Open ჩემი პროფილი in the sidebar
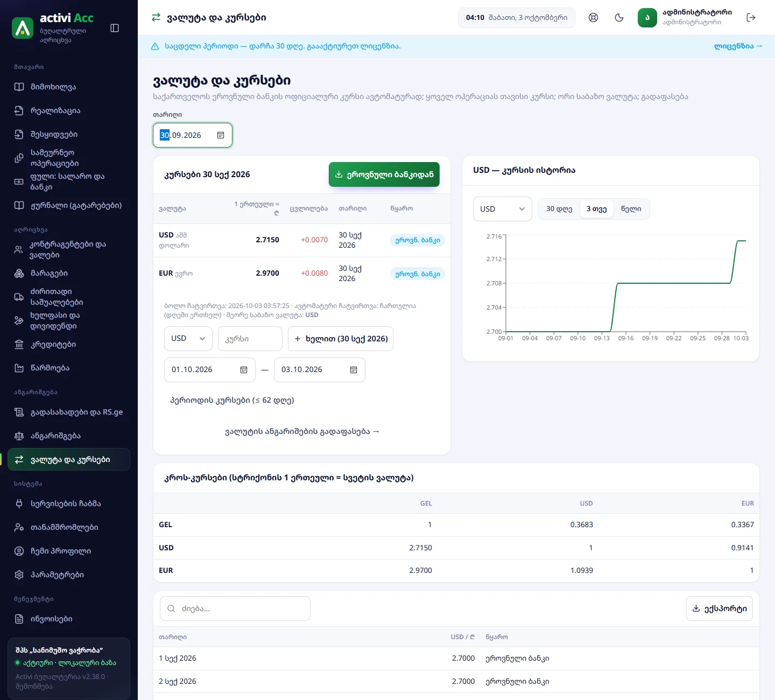Viewport: 775px width, 700px height. pos(69,551)
